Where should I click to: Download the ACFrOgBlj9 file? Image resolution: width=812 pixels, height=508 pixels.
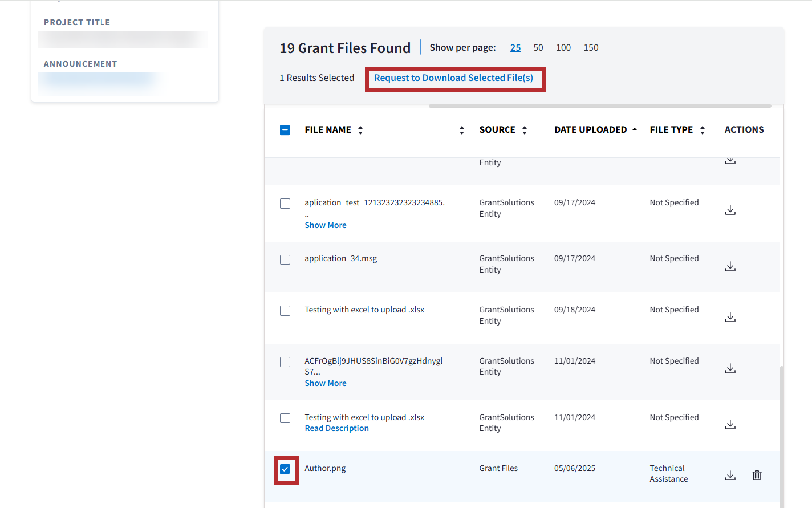point(730,369)
